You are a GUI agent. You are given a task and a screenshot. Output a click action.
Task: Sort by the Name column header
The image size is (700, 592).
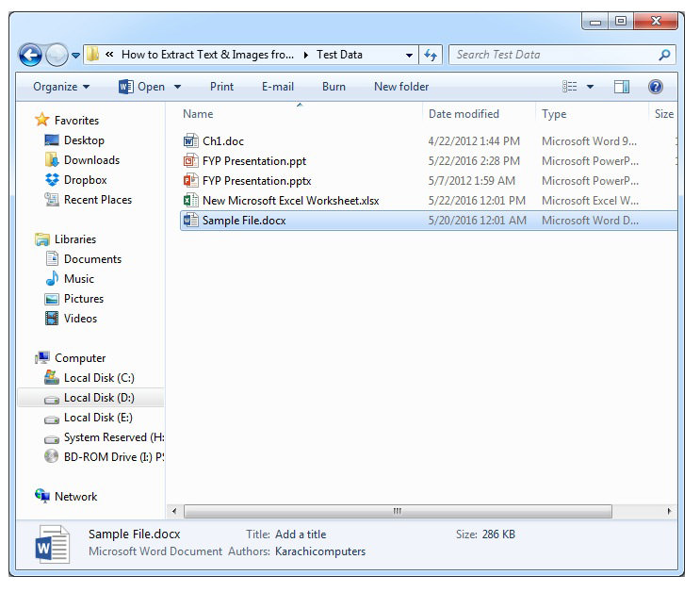click(198, 114)
